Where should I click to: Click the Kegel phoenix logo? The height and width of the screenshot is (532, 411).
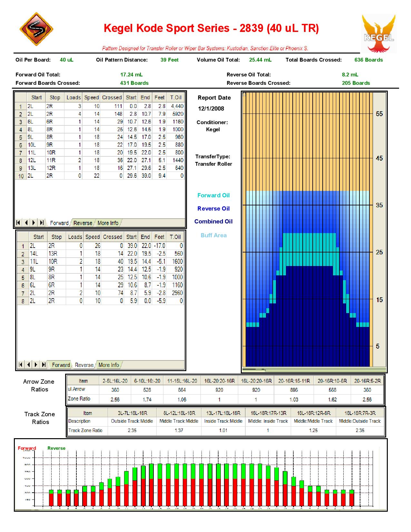pos(379,33)
